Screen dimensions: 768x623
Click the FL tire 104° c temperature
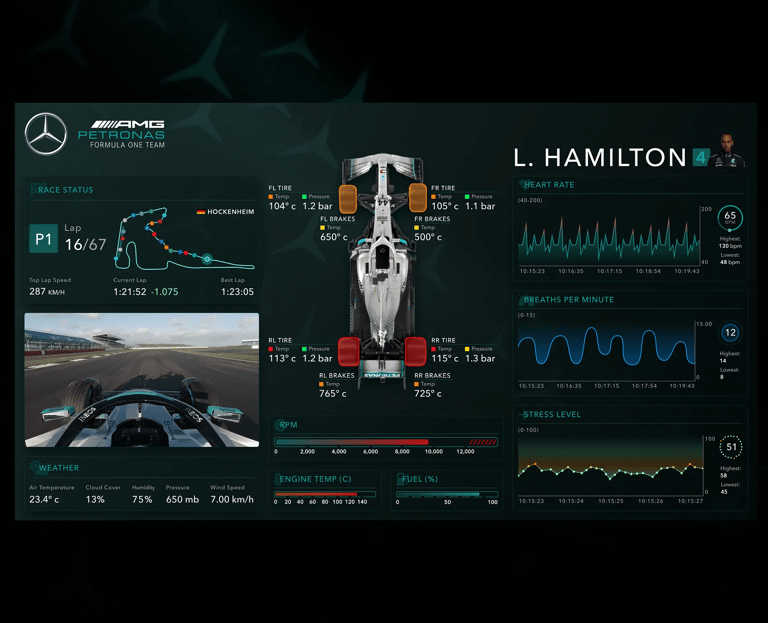click(x=282, y=206)
